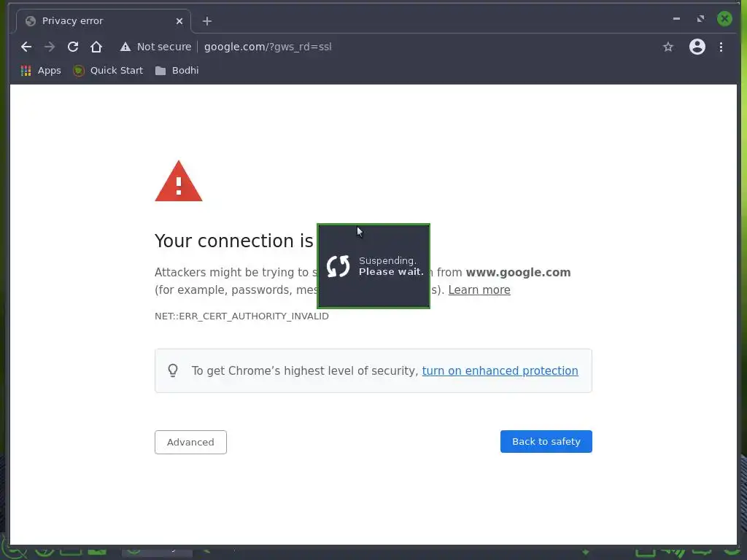This screenshot has width=747, height=560.
Task: Click the lightbulb tip icon
Action: pos(173,370)
